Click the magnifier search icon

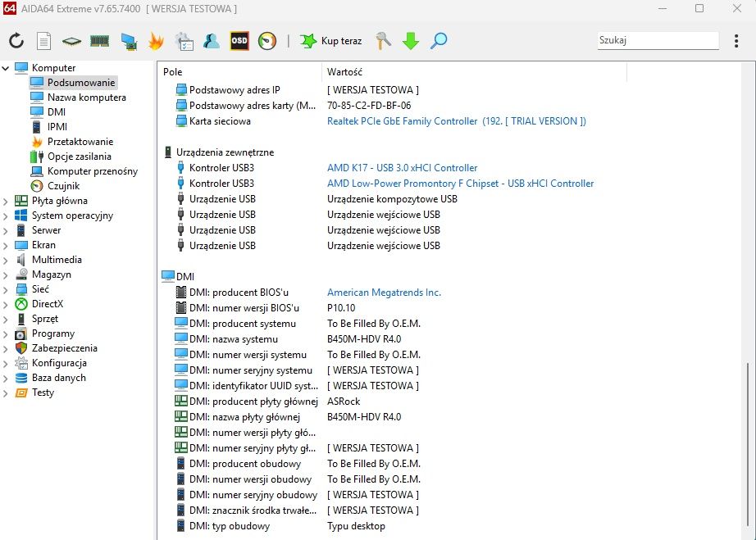click(439, 41)
